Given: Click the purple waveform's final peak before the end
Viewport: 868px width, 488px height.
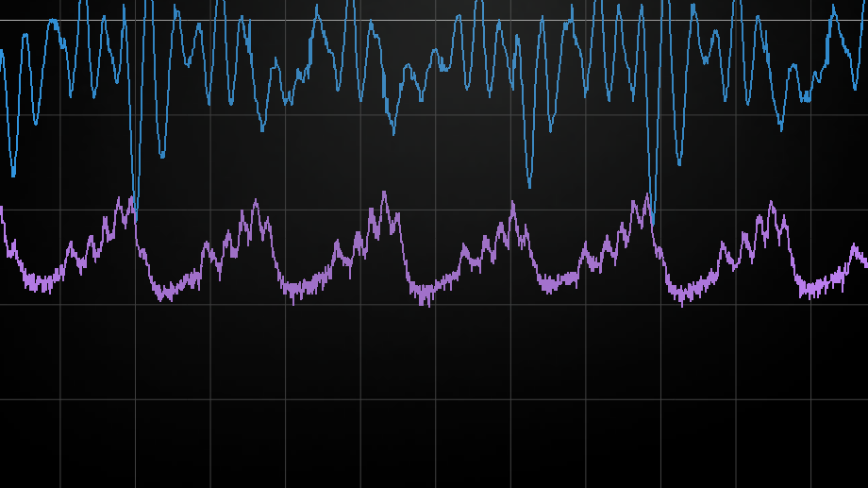Looking at the screenshot, I should [855, 245].
